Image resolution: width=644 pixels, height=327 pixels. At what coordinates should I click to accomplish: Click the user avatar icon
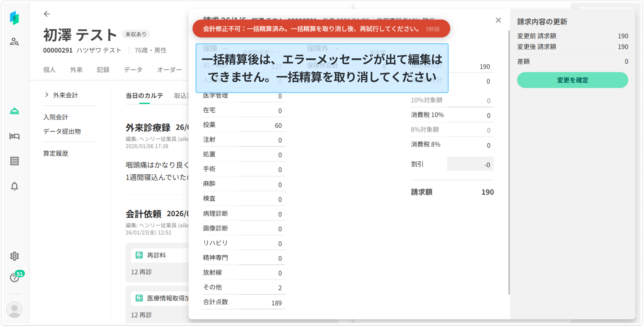tap(14, 309)
